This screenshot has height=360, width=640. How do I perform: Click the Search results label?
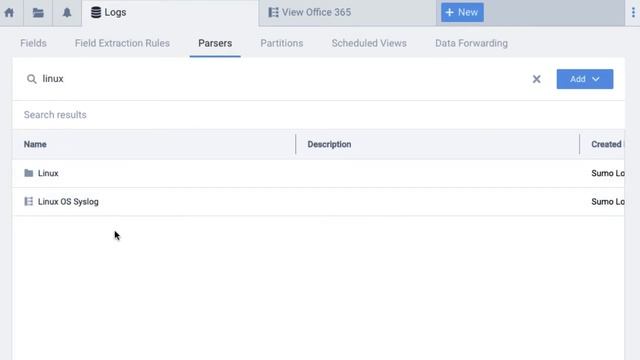[55, 115]
